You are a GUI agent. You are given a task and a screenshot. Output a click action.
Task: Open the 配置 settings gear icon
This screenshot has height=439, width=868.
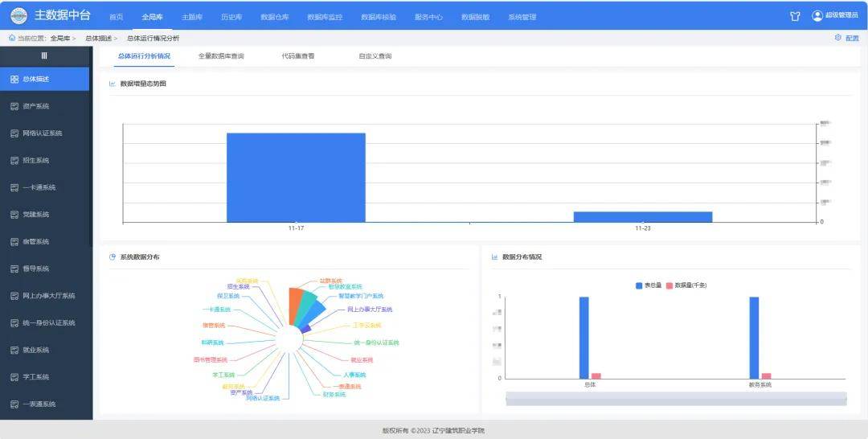tap(838, 38)
